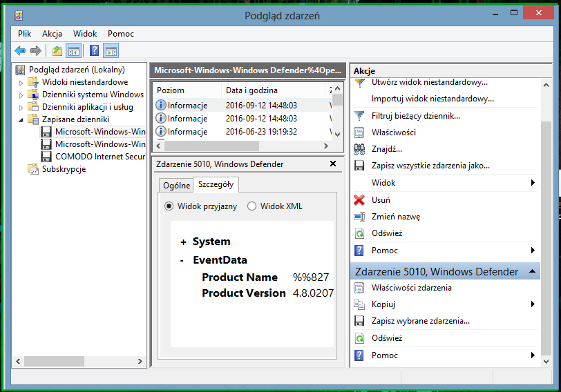Collapse the EventData node
The height and width of the screenshot is (392, 561).
tap(182, 261)
